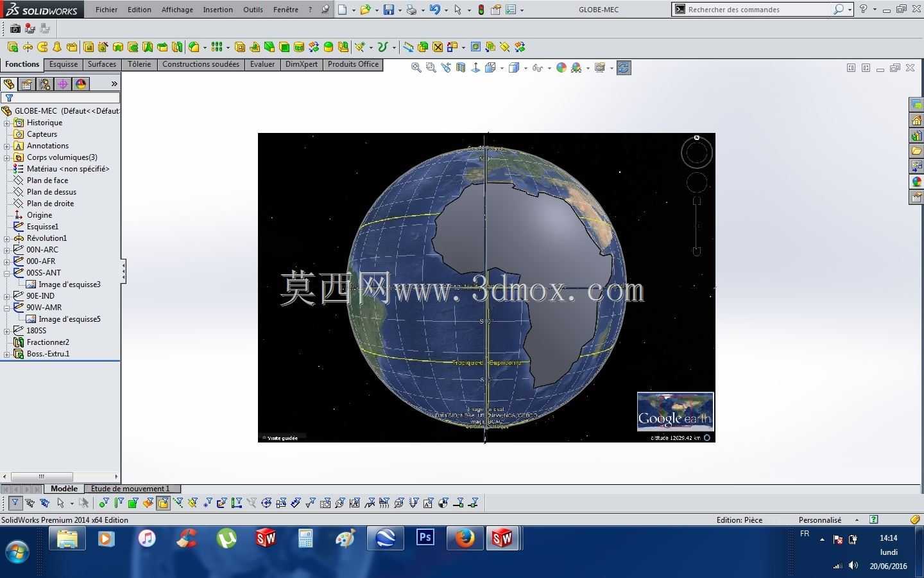Return to the Previous View

tap(446, 67)
